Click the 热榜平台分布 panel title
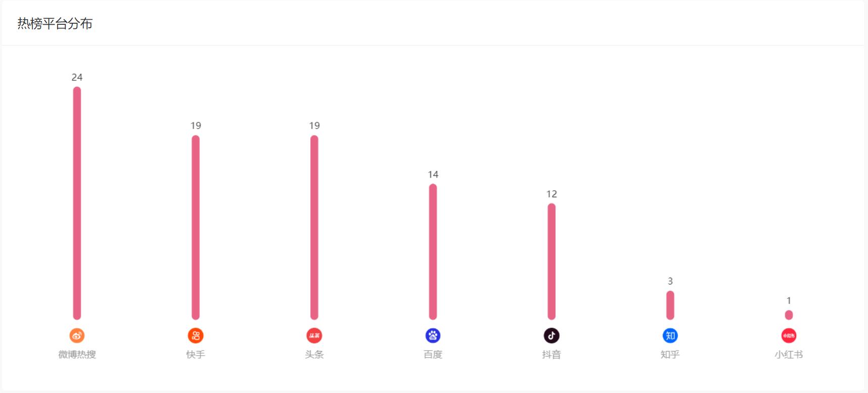This screenshot has width=868, height=393. (55, 24)
